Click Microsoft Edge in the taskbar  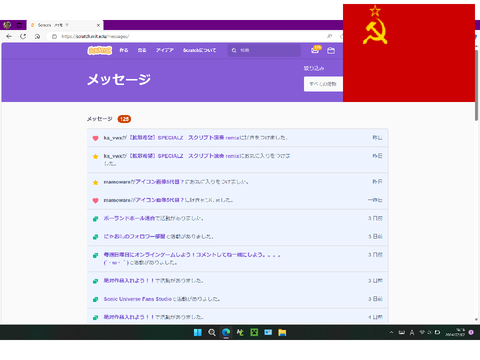pyautogui.click(x=226, y=332)
